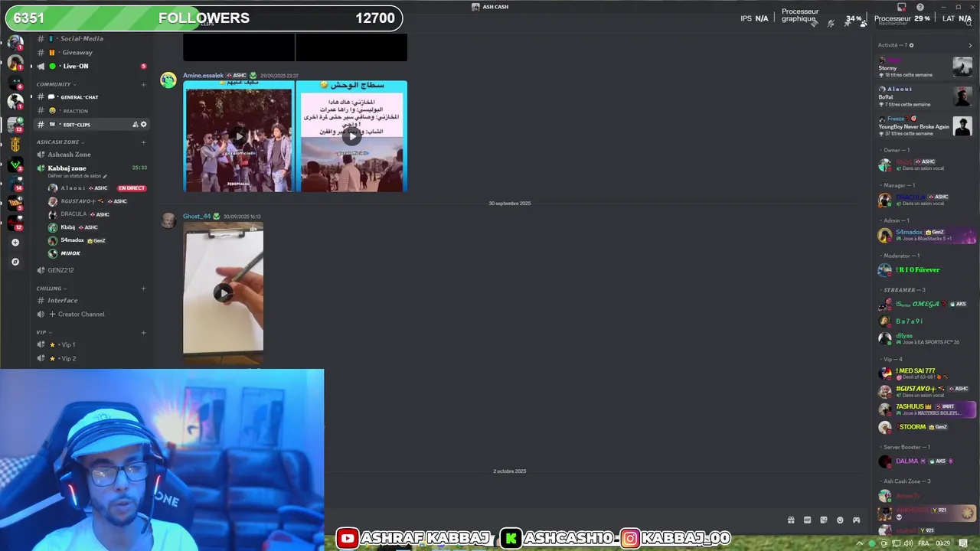
Task: Select member S4madox in Admin list
Action: point(925,235)
